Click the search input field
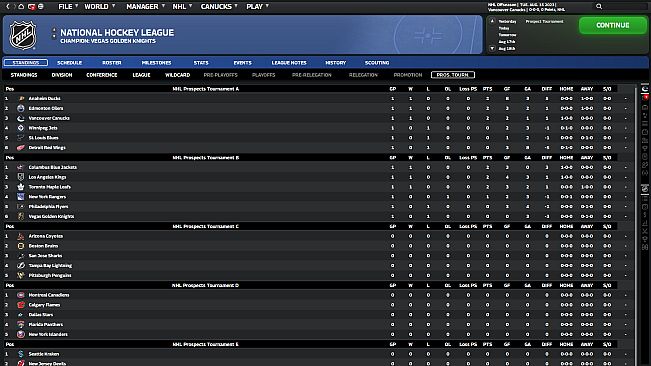 click(623, 7)
